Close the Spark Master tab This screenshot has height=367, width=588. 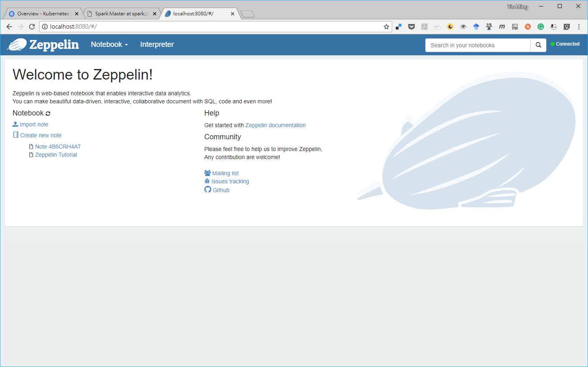pyautogui.click(x=155, y=14)
